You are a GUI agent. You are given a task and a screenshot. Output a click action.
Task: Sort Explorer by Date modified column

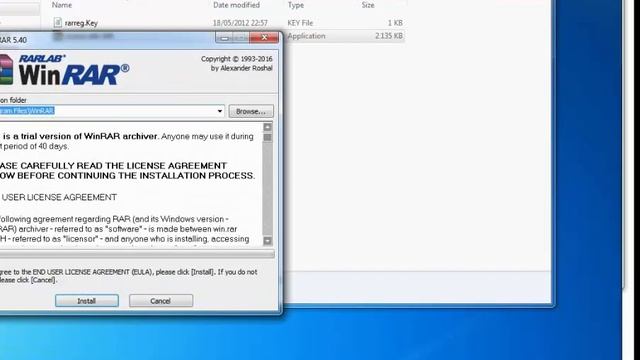236,5
